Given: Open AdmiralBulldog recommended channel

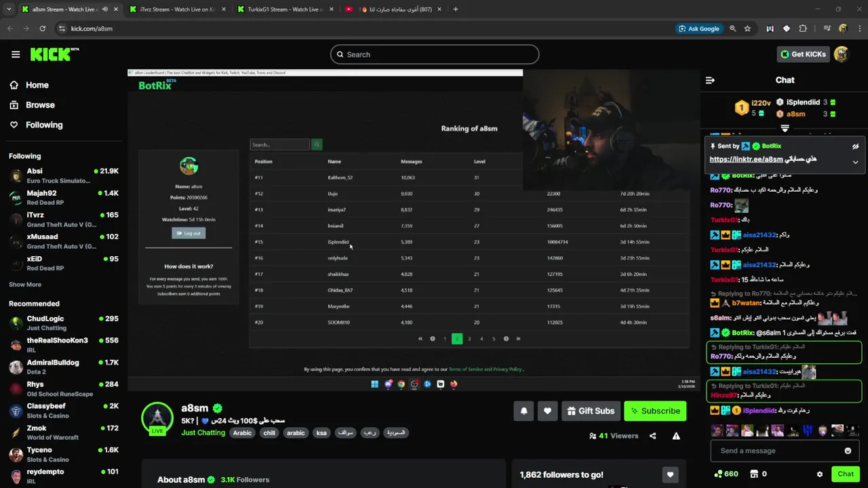Looking at the screenshot, I should 64,367.
